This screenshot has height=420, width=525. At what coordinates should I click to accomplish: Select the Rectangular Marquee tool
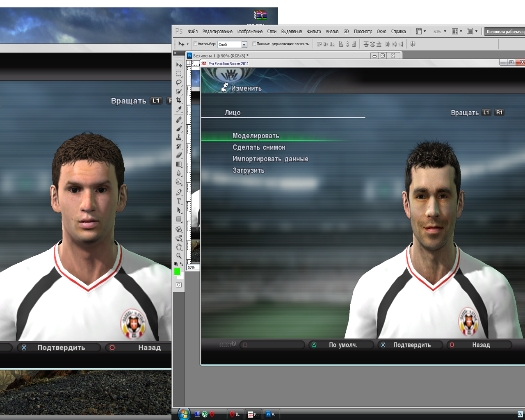[179, 74]
